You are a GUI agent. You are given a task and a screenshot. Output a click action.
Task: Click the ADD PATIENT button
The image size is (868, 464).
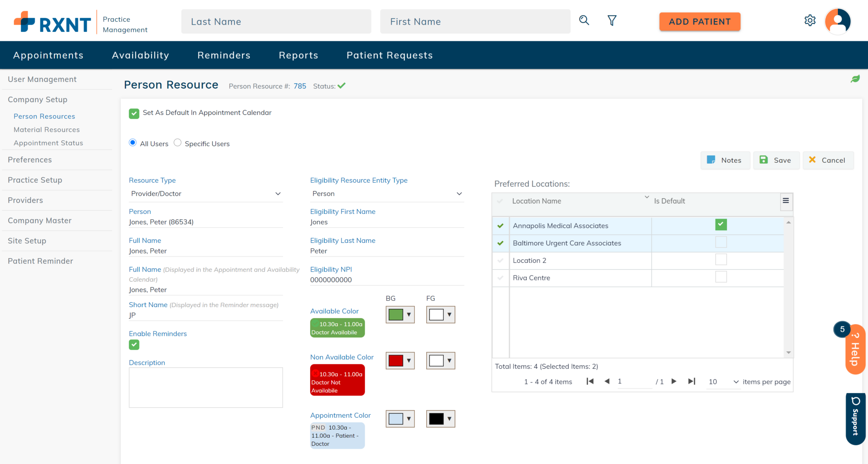click(x=699, y=21)
